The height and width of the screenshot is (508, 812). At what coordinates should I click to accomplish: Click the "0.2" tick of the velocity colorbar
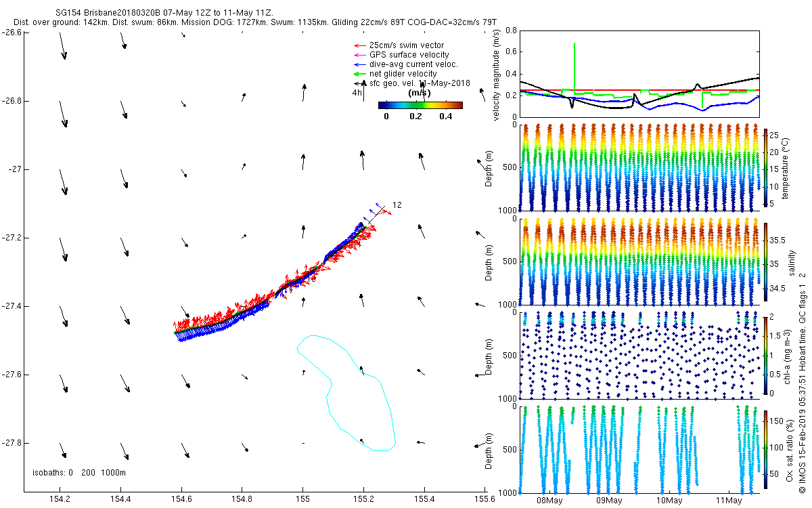[x=415, y=117]
